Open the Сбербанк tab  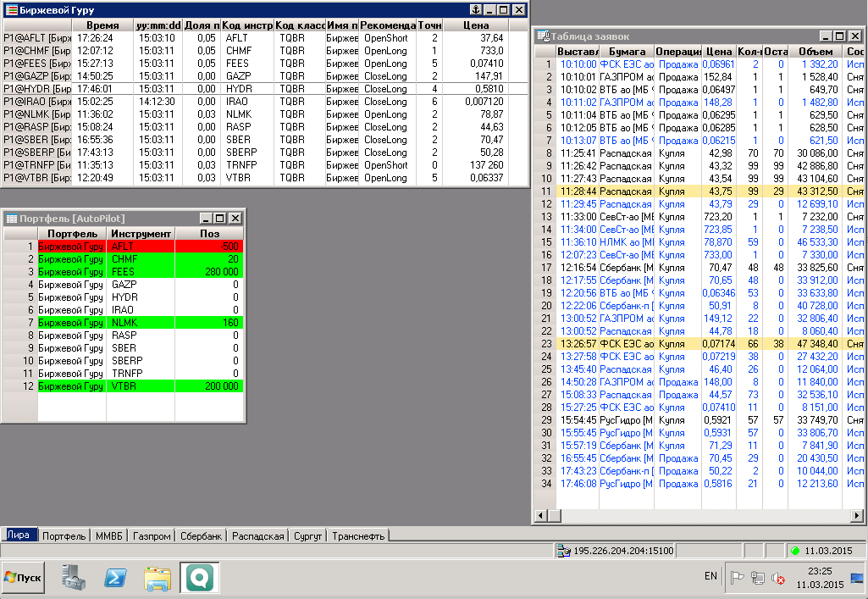[201, 536]
